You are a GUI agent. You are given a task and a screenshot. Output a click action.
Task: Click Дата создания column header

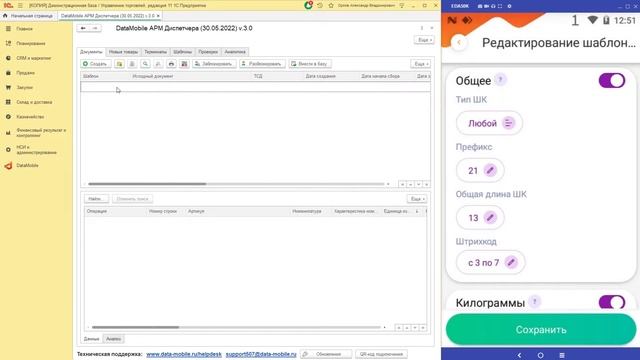click(320, 76)
